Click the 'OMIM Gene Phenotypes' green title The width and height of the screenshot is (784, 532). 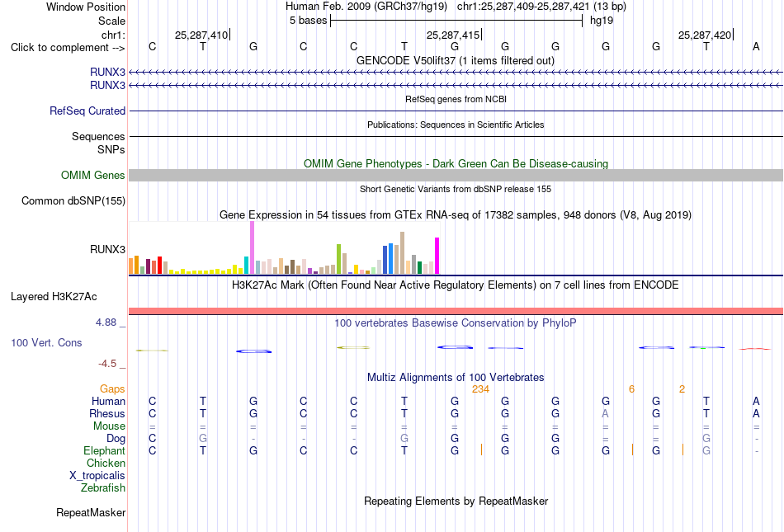coord(456,163)
